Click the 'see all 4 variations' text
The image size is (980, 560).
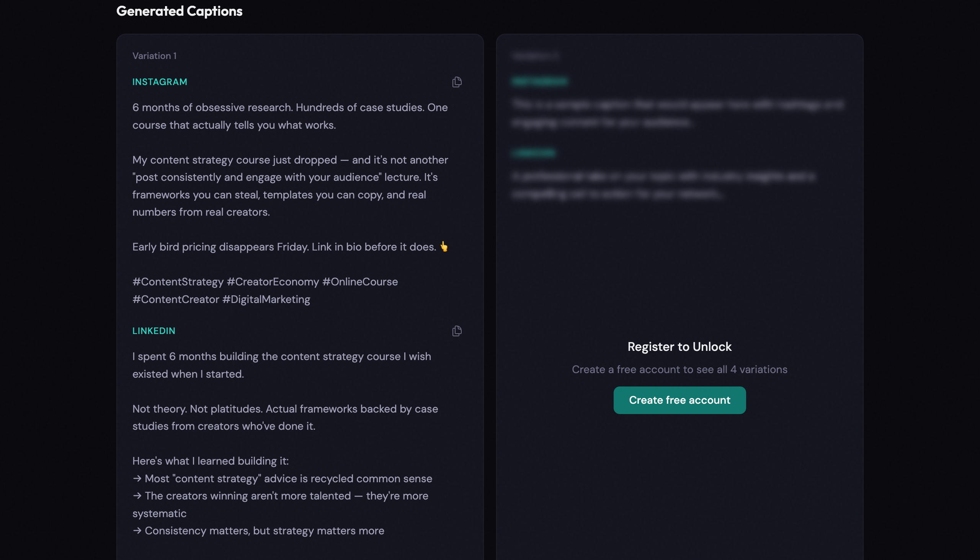pos(742,369)
